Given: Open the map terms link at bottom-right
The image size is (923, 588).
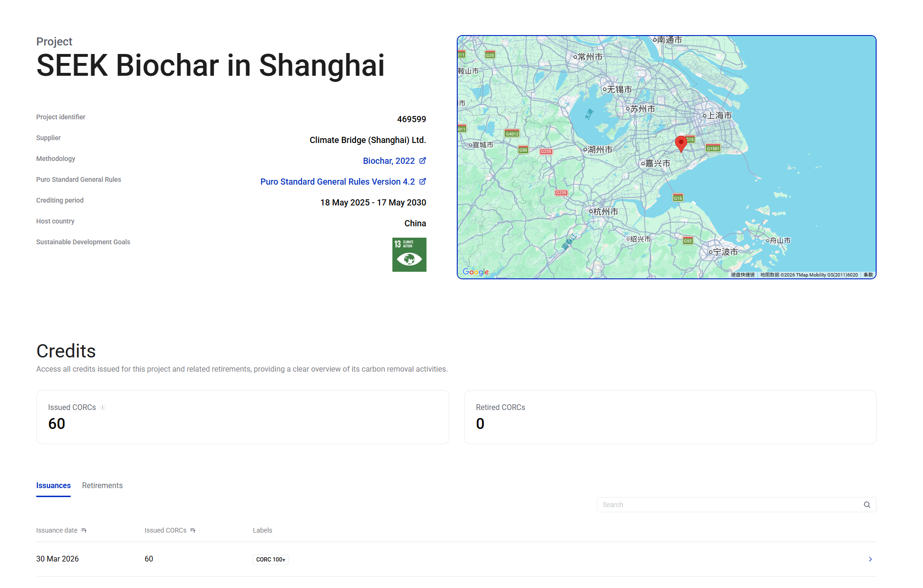Looking at the screenshot, I should tap(868, 275).
